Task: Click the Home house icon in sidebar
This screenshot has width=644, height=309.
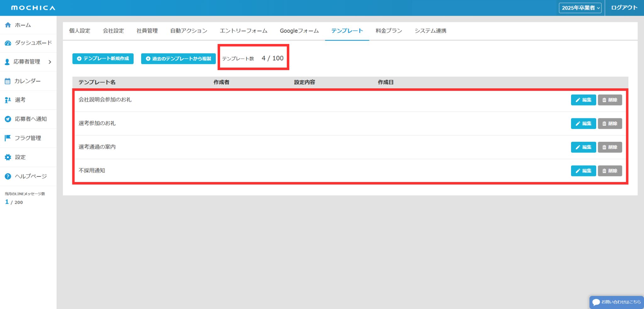Action: [x=8, y=25]
